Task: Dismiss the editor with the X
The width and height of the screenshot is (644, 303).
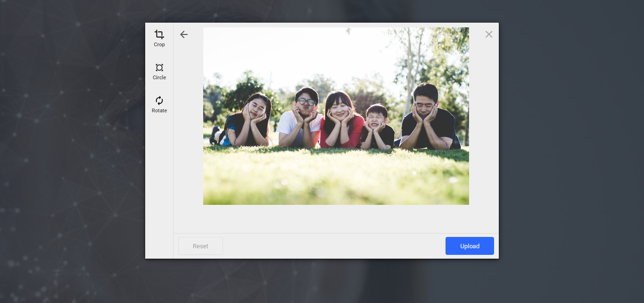Action: click(x=488, y=34)
